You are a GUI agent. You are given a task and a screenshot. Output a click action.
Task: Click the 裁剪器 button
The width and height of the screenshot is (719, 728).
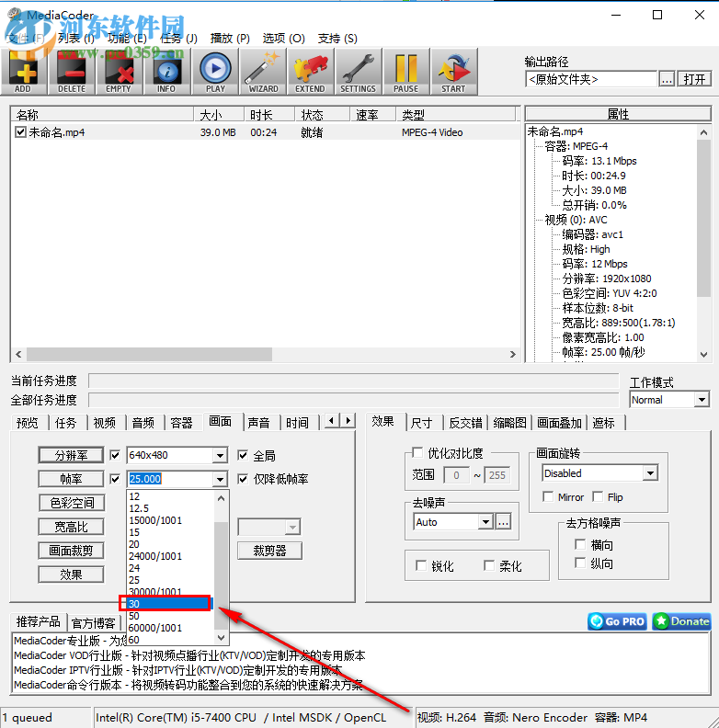pos(270,551)
